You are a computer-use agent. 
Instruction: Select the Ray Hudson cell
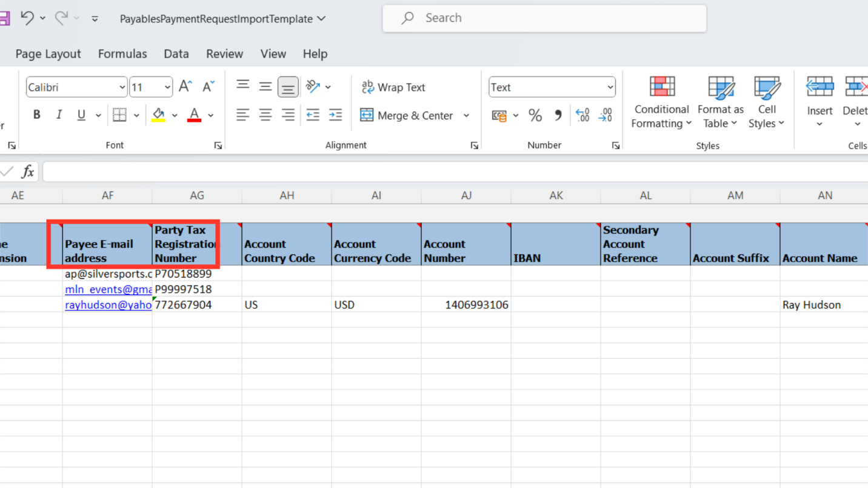click(824, 305)
